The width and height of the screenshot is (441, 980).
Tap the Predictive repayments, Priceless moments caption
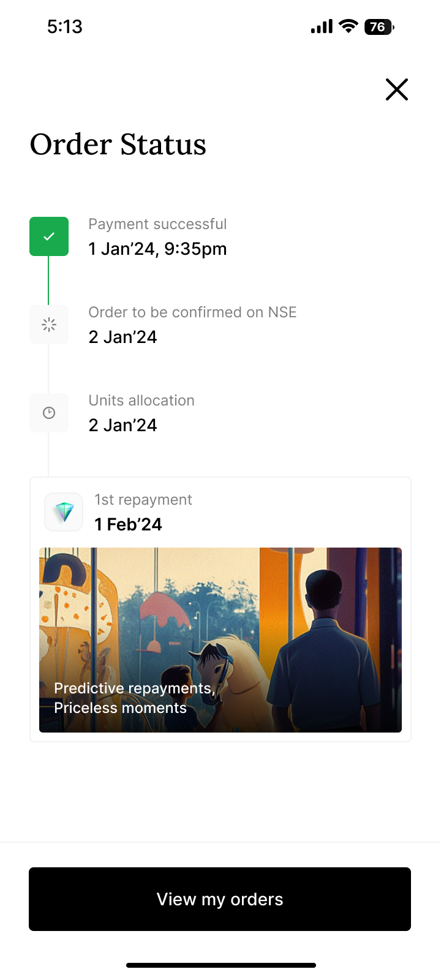(134, 698)
